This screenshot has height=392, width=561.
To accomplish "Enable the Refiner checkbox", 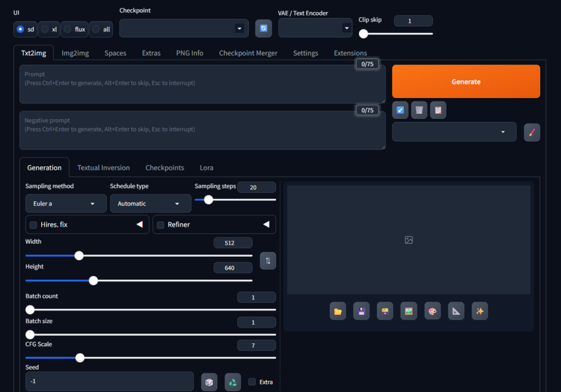I will pyautogui.click(x=161, y=225).
